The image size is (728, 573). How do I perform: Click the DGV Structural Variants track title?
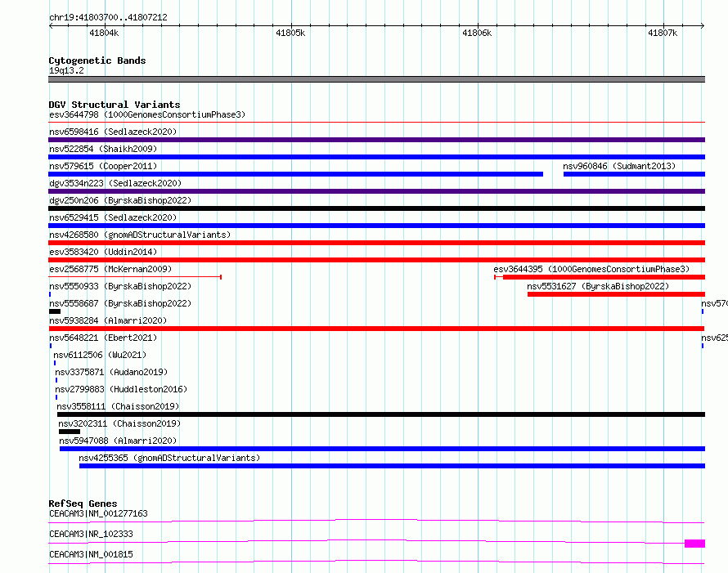tap(115, 105)
